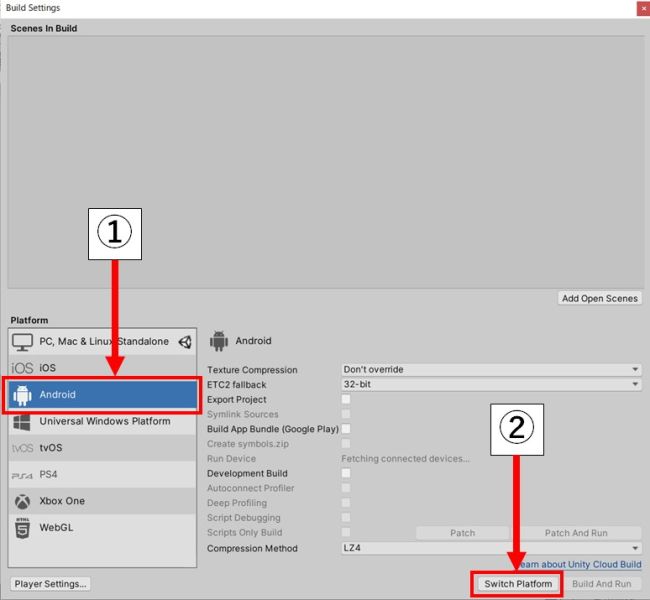Viewport: 650px width, 600px height.
Task: Click the Compression Method label
Action: pyautogui.click(x=252, y=549)
